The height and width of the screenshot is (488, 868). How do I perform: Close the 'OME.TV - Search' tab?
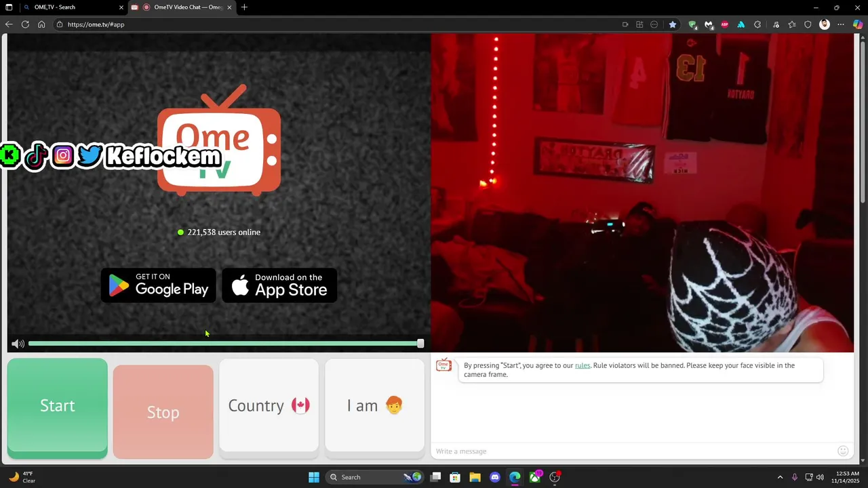[121, 7]
